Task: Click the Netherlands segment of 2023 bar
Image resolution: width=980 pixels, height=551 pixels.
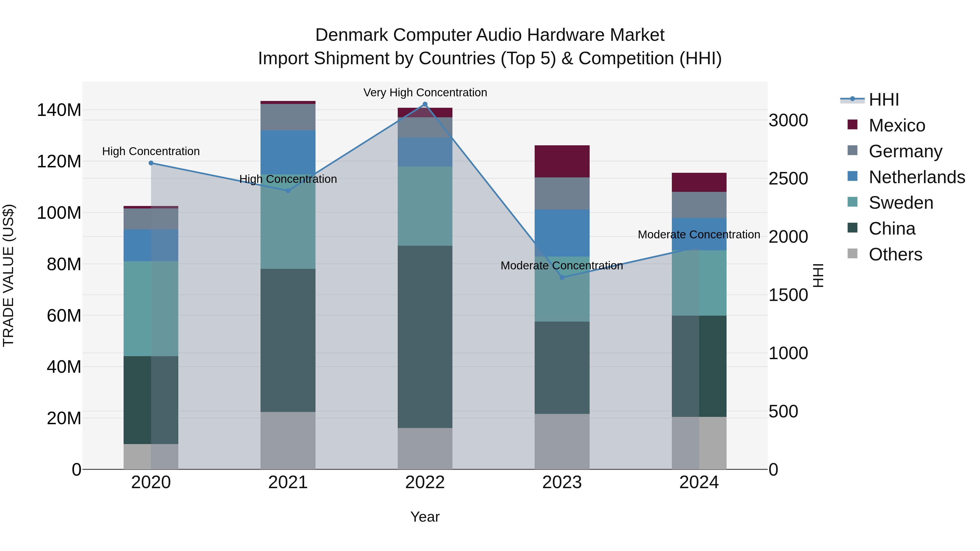Action: point(562,233)
